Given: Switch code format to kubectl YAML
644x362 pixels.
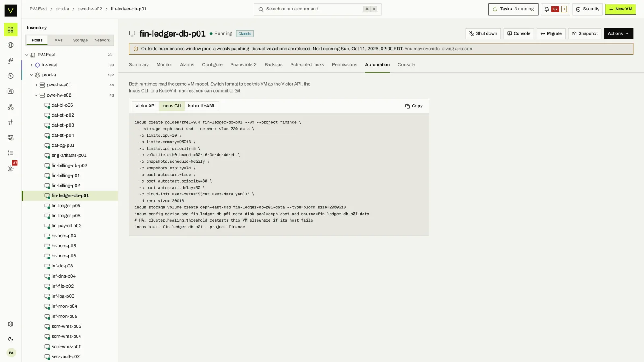Looking at the screenshot, I should [202, 106].
